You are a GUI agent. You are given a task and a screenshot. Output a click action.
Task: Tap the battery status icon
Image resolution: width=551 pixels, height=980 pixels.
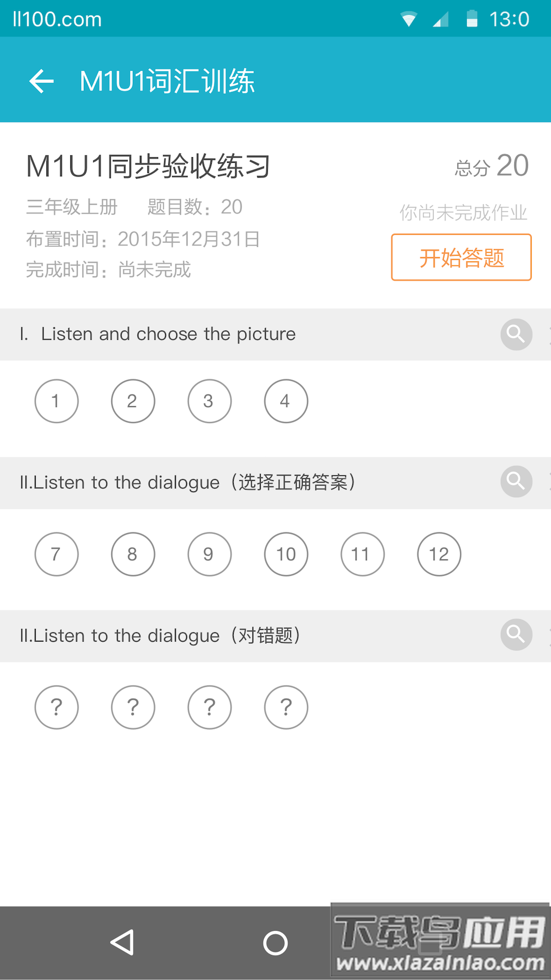tap(472, 19)
